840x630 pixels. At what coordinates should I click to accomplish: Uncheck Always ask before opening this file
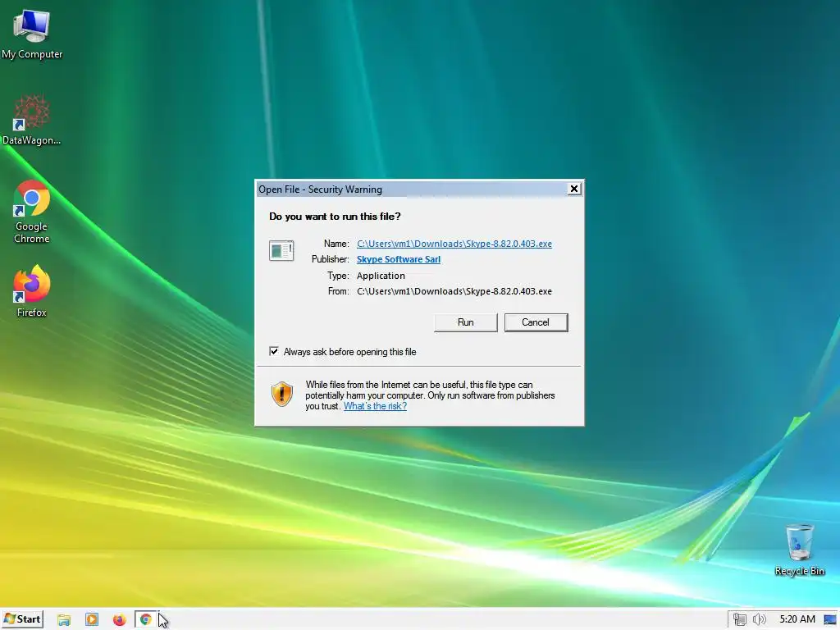pyautogui.click(x=274, y=351)
